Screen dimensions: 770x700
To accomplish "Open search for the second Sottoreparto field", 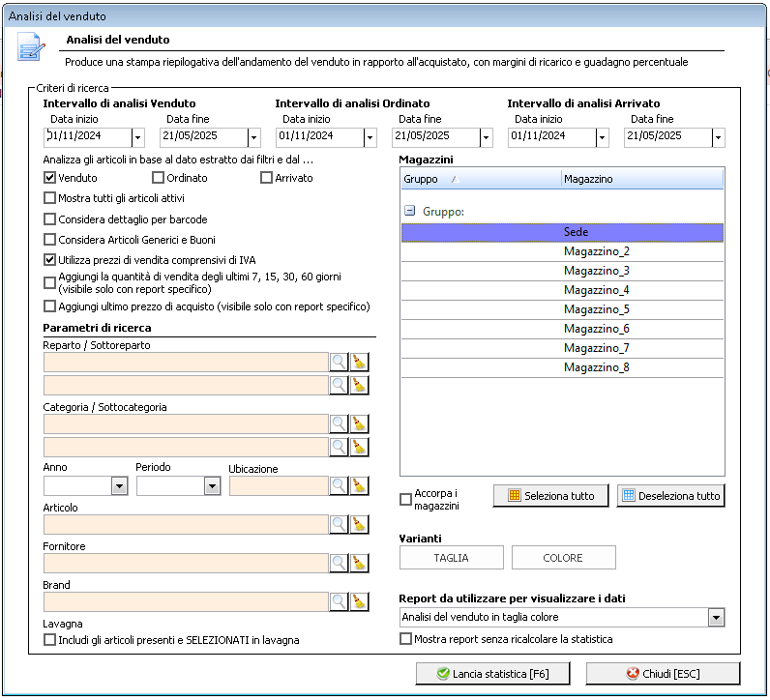I will tap(339, 386).
